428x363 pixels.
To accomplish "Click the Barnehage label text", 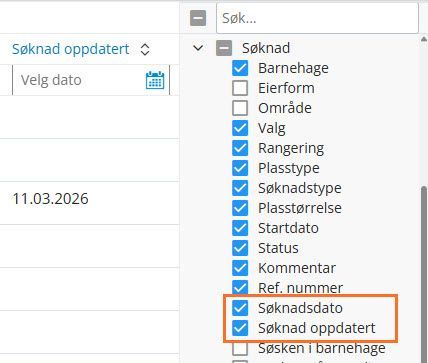I will (x=293, y=69).
